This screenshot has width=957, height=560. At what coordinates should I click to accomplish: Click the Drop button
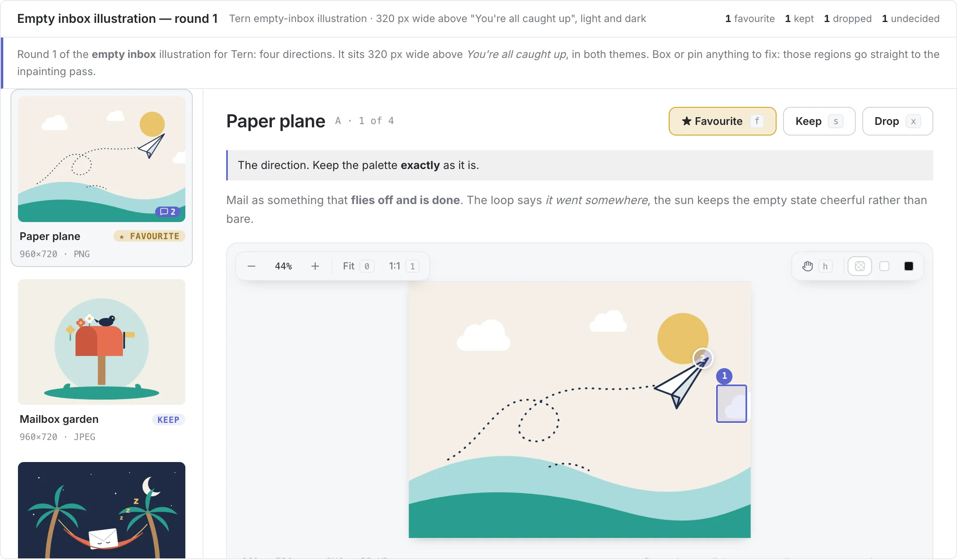897,121
